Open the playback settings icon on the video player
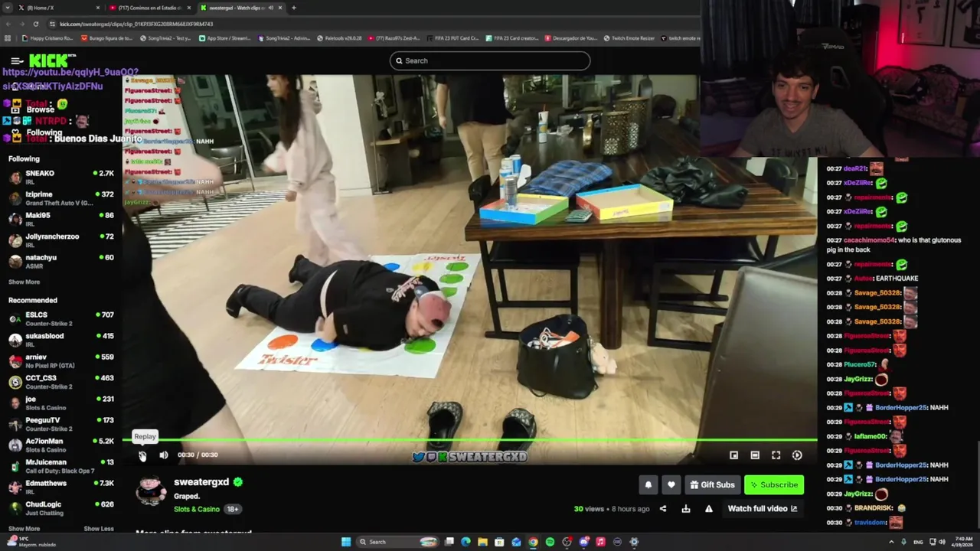 797,455
